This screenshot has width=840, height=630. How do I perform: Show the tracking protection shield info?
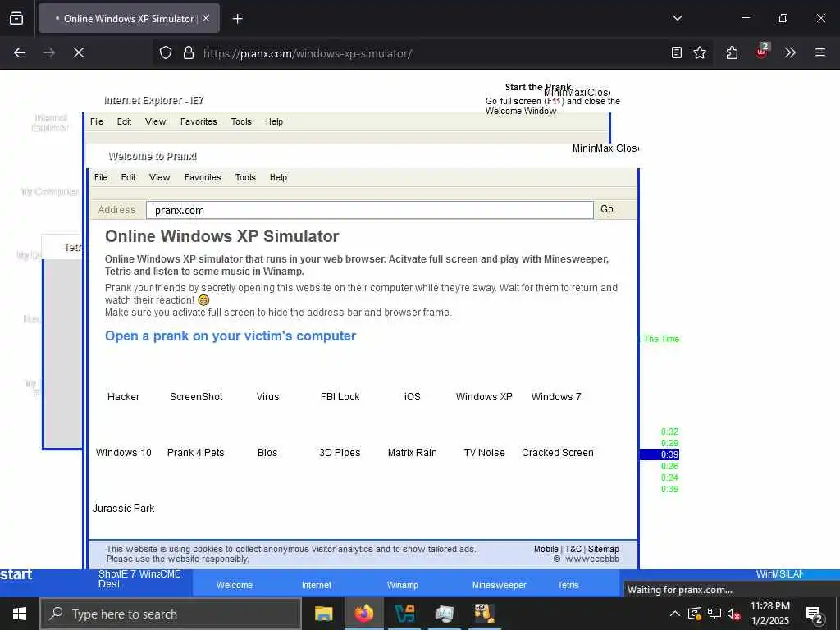click(x=166, y=52)
